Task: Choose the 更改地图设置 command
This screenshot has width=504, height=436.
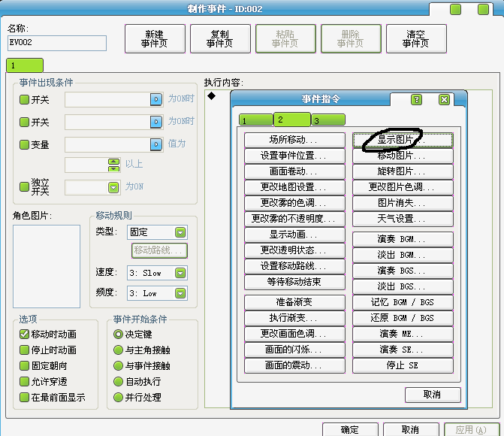Action: click(x=294, y=187)
